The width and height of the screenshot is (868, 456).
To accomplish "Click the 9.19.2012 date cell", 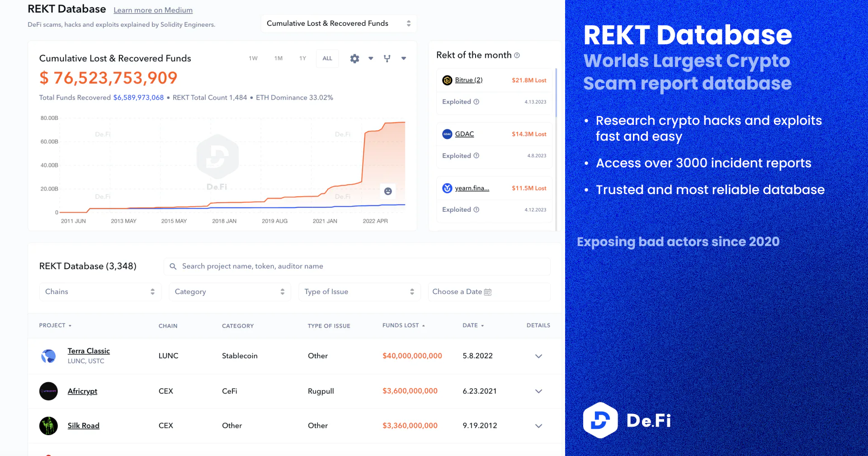I will [480, 426].
